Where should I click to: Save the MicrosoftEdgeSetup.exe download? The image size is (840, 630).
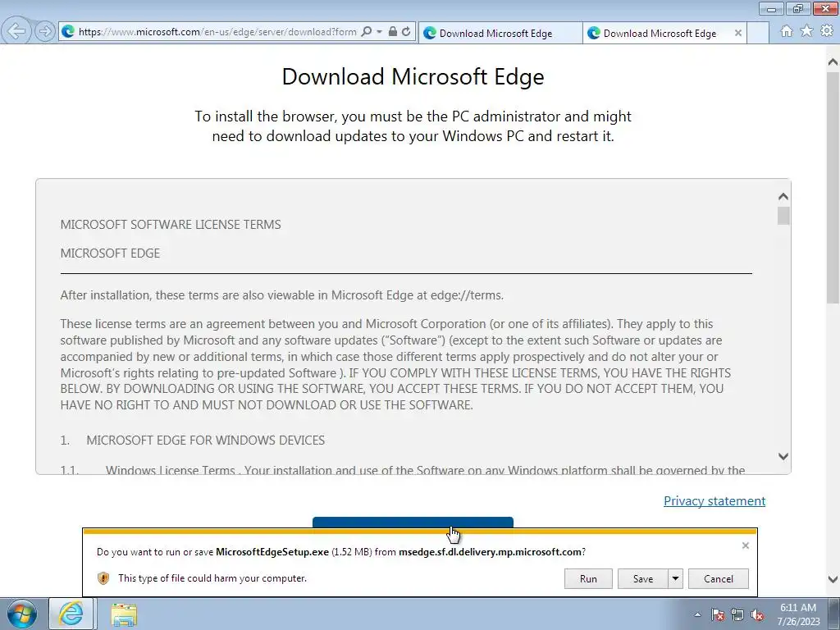[643, 578]
